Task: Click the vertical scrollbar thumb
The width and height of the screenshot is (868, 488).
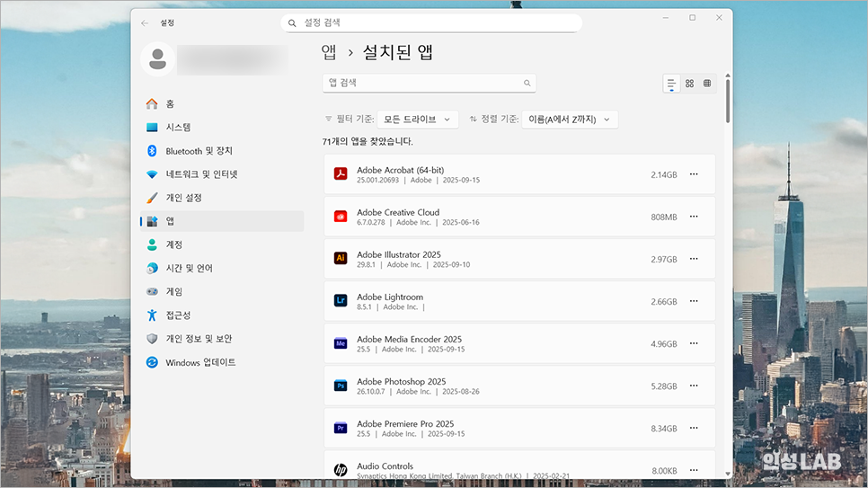Action: [728, 102]
